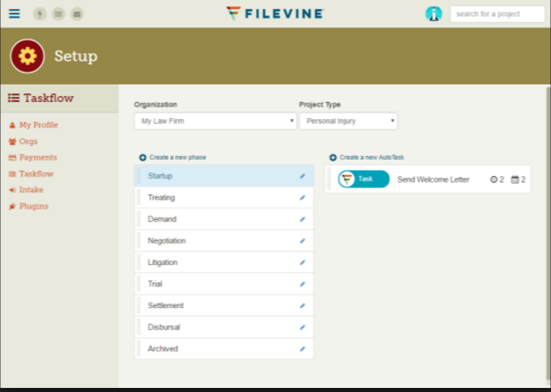This screenshot has height=392, width=551.
Task: Select the Disbursal phase row
Action: 224,327
